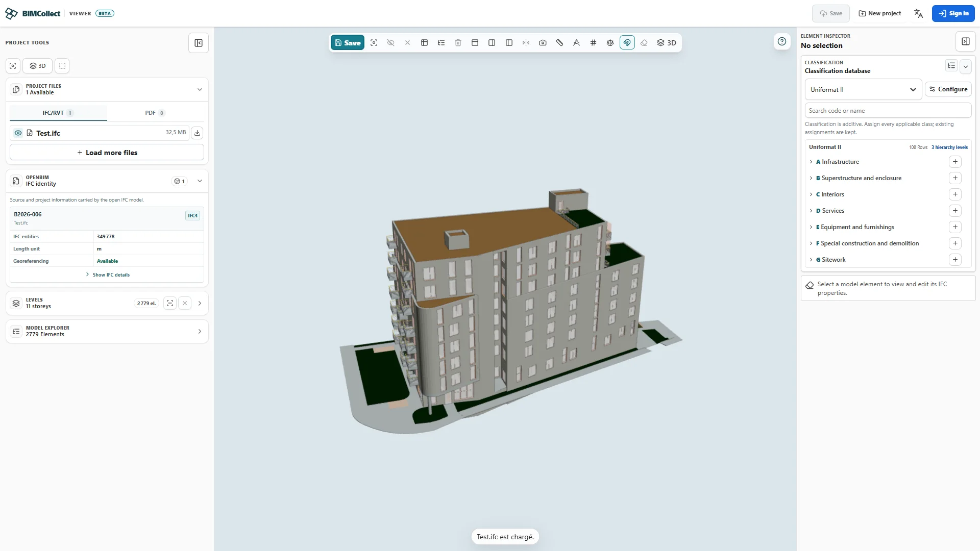Click Load more files button
This screenshot has width=980, height=551.
pos(107,153)
